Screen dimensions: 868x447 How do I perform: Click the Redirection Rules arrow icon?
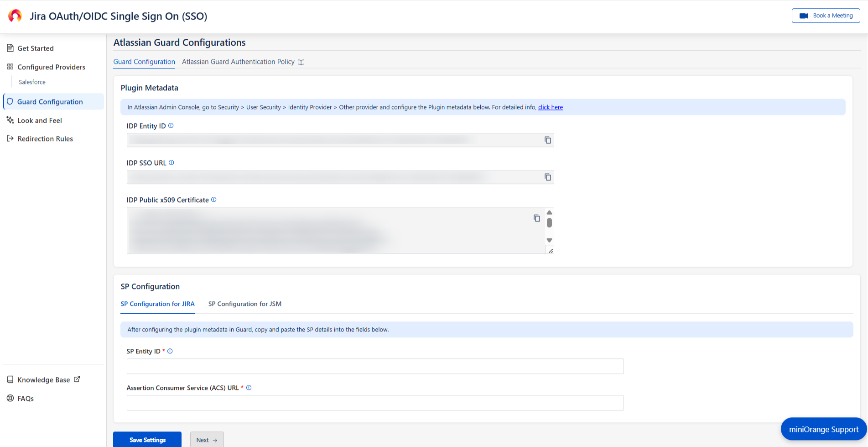10,138
